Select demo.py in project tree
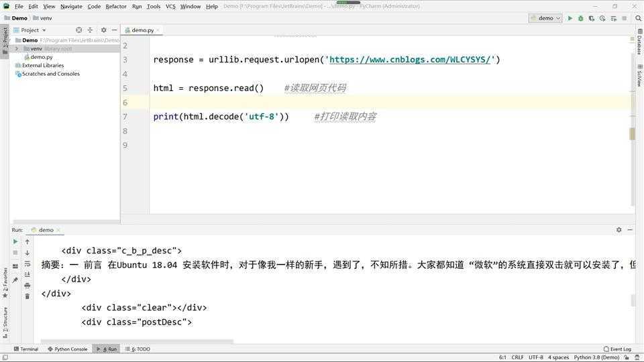Viewport: 644px width, 362px height. pos(41,57)
